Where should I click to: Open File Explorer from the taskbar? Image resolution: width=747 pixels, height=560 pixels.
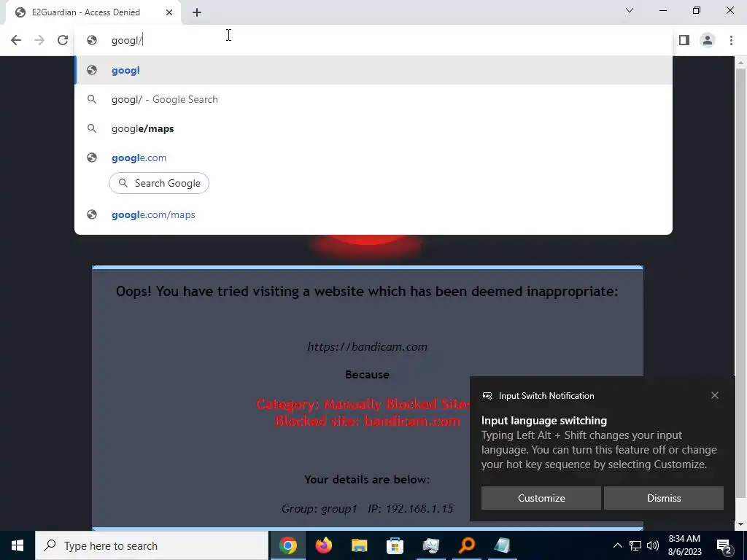[x=359, y=545]
